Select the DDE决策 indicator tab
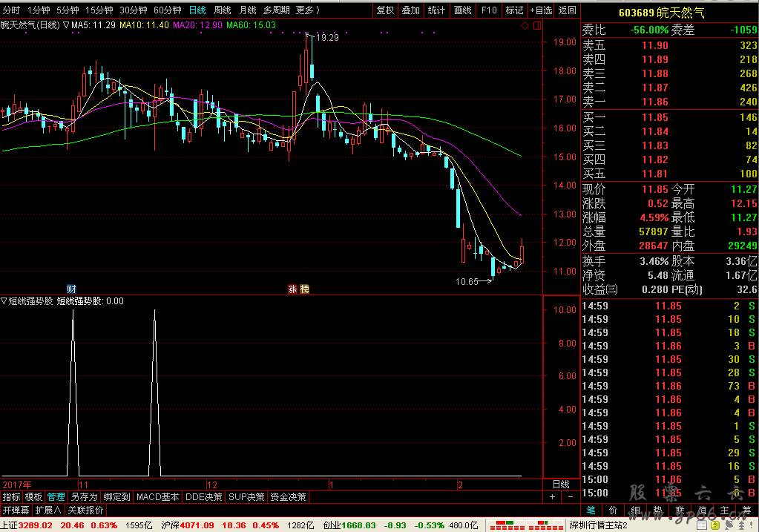 click(x=204, y=497)
